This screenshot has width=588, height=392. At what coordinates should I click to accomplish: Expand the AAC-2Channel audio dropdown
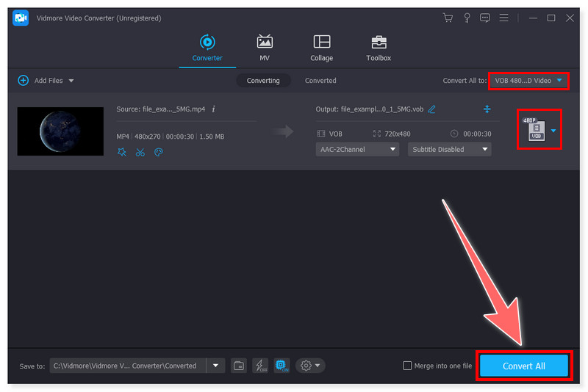click(357, 149)
